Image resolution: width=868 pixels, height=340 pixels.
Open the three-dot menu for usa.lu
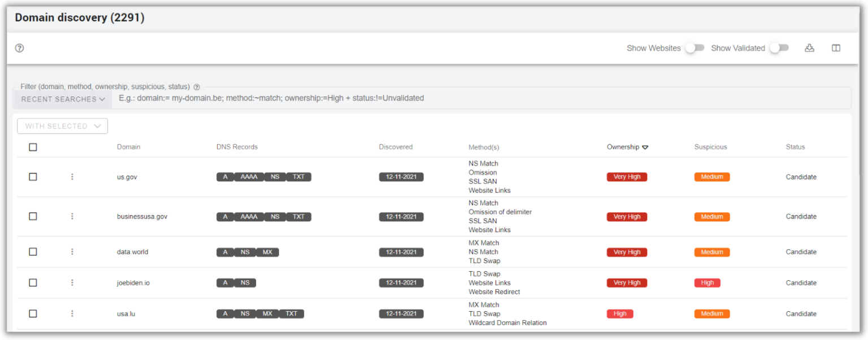coord(72,313)
